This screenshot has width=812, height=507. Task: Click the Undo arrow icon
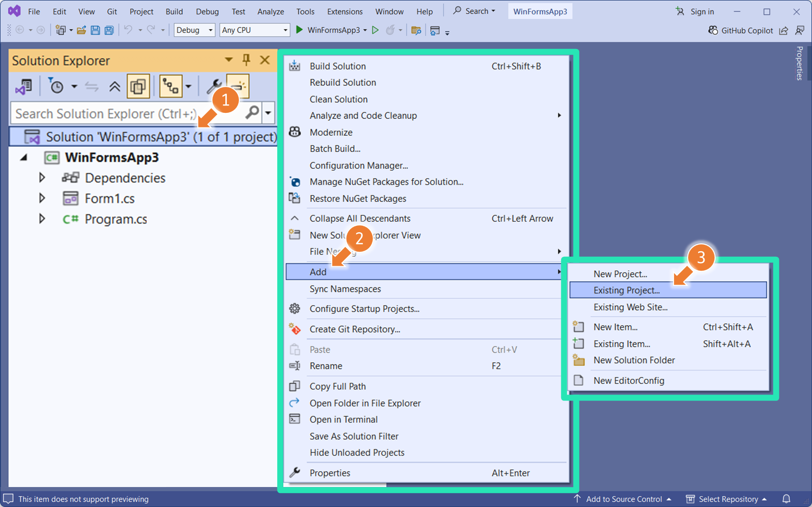(x=128, y=30)
